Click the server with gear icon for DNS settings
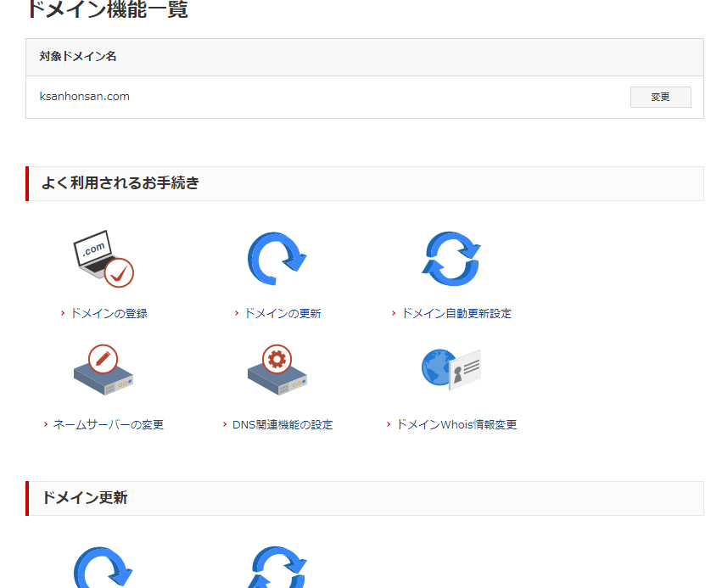722x588 pixels. click(277, 371)
